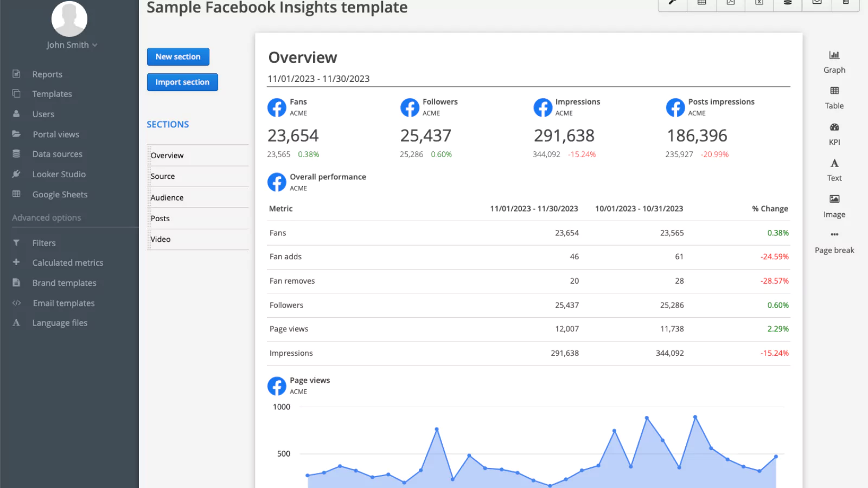The image size is (868, 488).
Task: Click the % Change column header
Action: (770, 209)
